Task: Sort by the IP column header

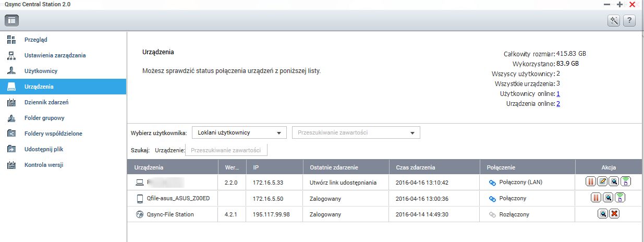Action: (275, 167)
